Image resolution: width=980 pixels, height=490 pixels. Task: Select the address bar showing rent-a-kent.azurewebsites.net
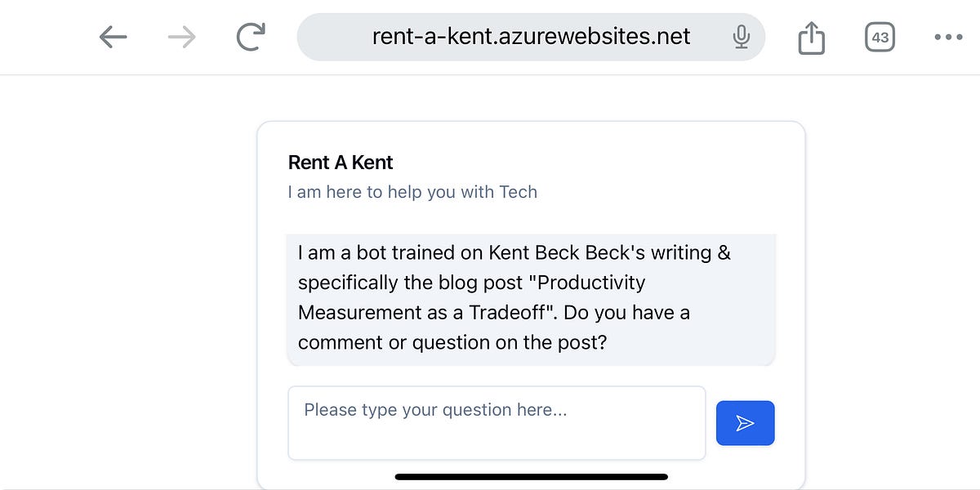[x=529, y=36]
